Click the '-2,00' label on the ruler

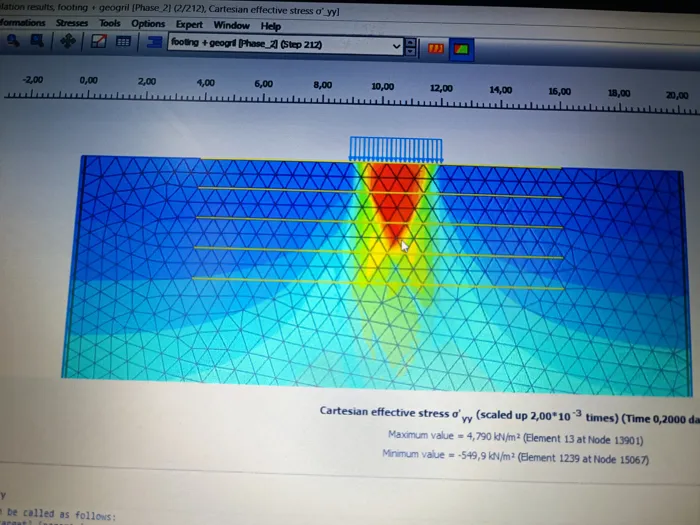[x=33, y=80]
